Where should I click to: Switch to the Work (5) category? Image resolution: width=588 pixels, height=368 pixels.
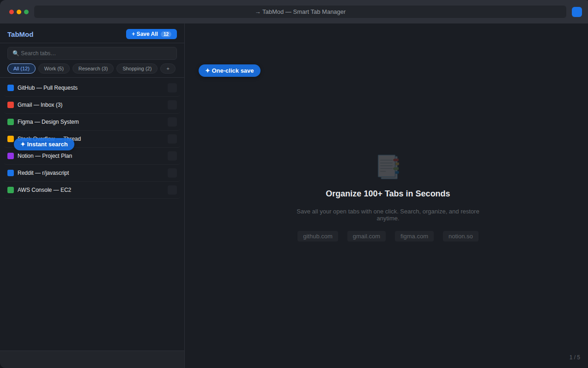[x=54, y=69]
